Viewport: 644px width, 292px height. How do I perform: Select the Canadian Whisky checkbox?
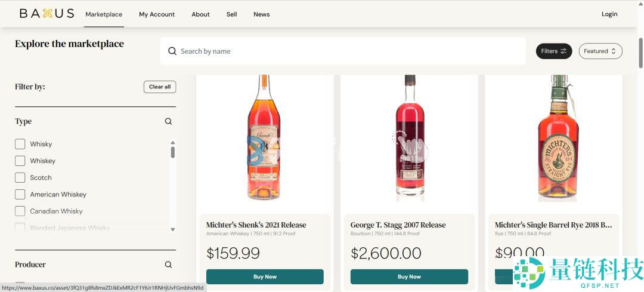pyautogui.click(x=20, y=211)
